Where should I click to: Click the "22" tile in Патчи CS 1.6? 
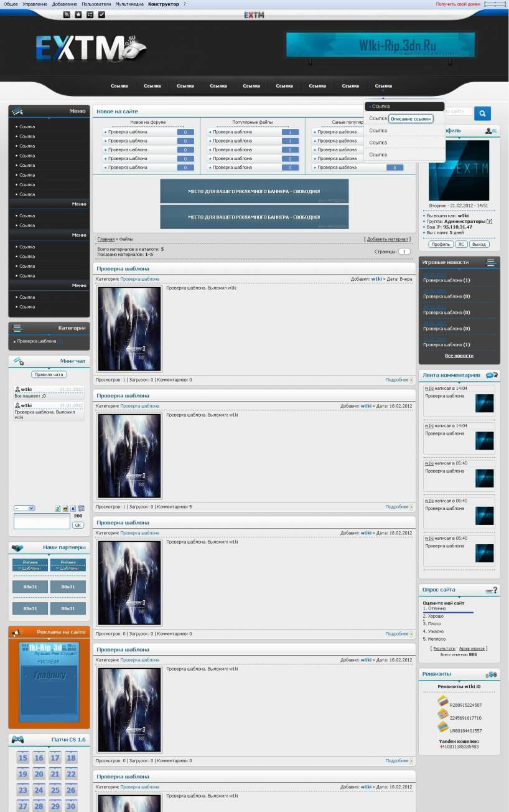click(72, 774)
